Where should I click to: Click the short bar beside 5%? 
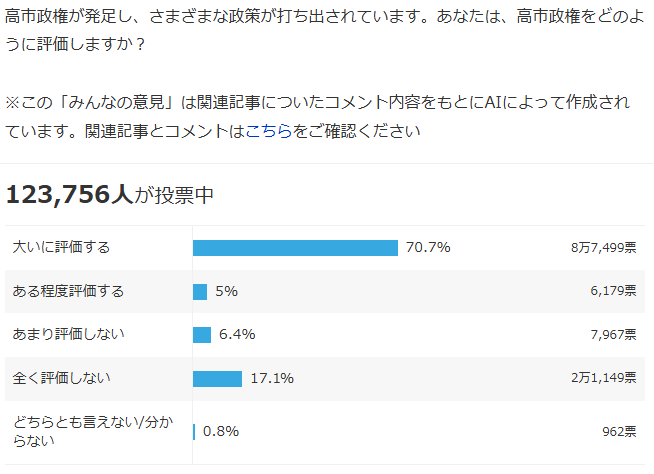pyautogui.click(x=200, y=291)
